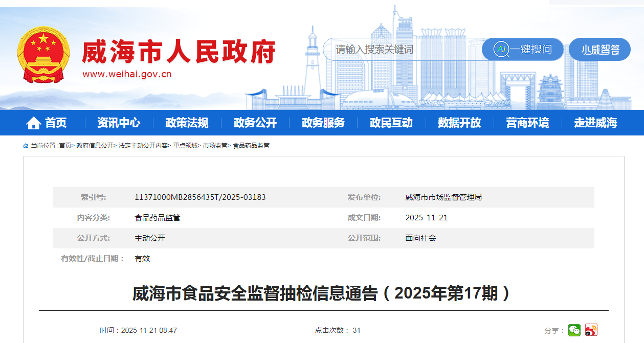This screenshot has height=343, width=644.
Task: Click the national emblem logo
Action: tap(43, 55)
